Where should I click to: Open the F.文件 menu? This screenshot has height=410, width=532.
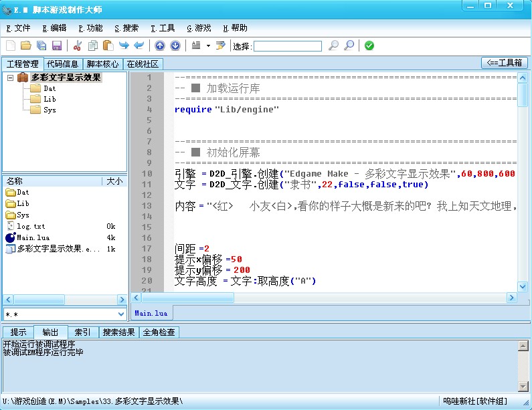[18, 28]
